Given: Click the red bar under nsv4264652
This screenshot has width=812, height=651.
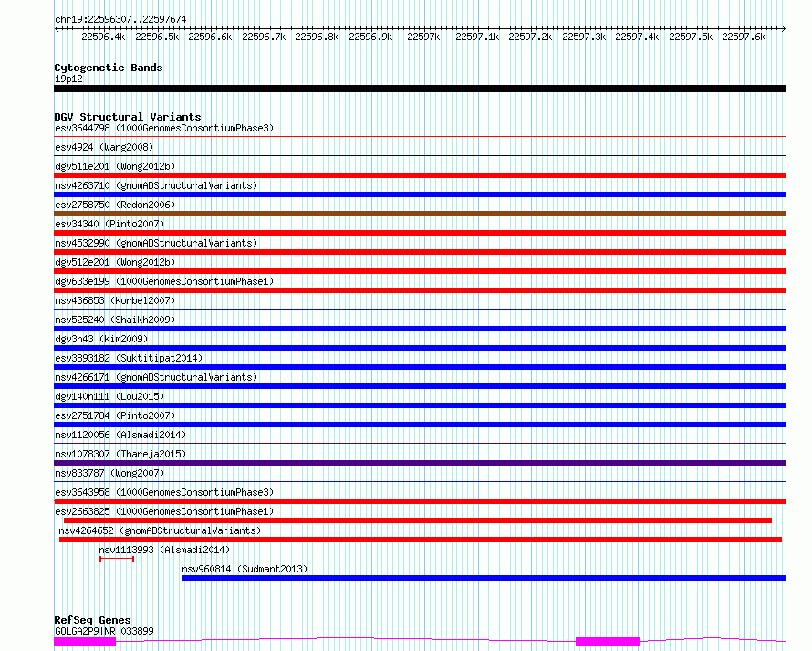Looking at the screenshot, I should click(421, 540).
